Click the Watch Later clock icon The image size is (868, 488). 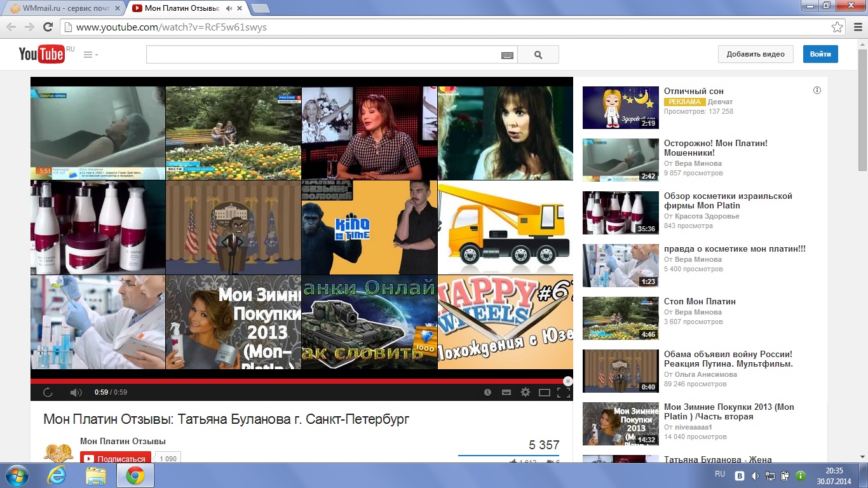pos(487,393)
